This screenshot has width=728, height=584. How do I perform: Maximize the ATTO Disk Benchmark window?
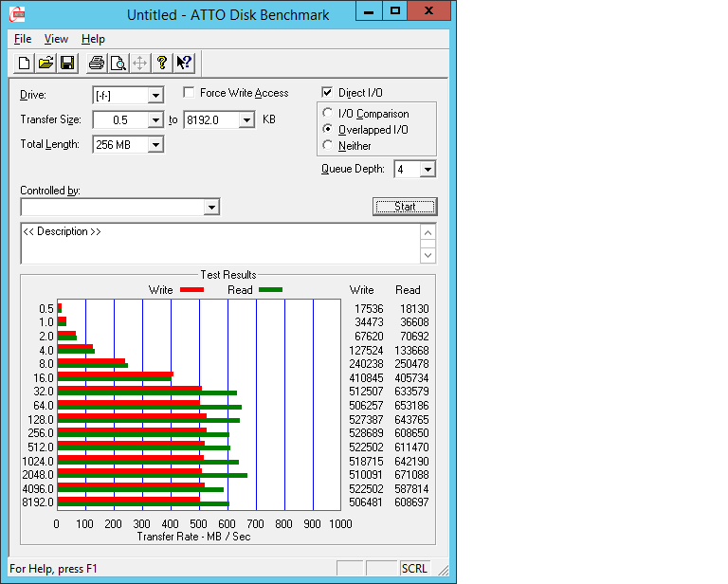395,11
